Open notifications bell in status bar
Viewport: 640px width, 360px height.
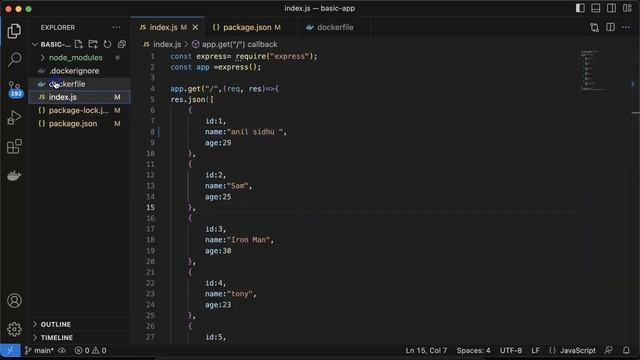tap(626, 350)
